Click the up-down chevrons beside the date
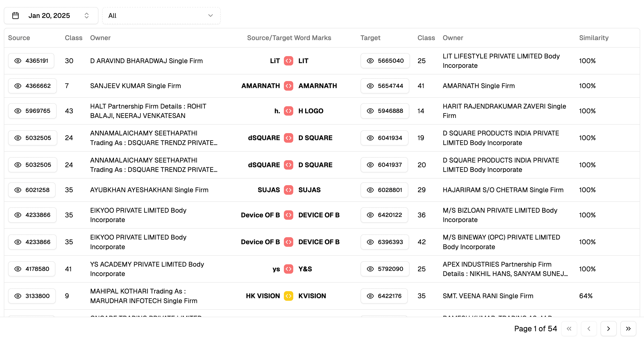Screen dimensions: 644x340 pos(86,16)
